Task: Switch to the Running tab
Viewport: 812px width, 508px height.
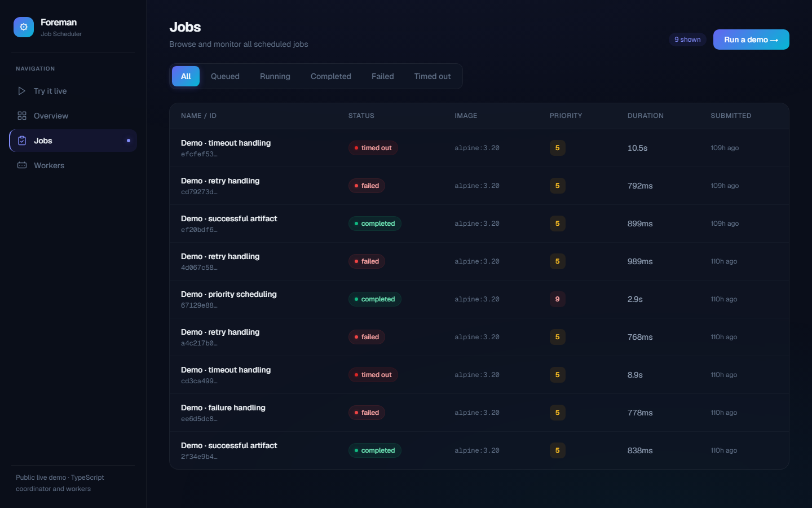Action: (275, 76)
